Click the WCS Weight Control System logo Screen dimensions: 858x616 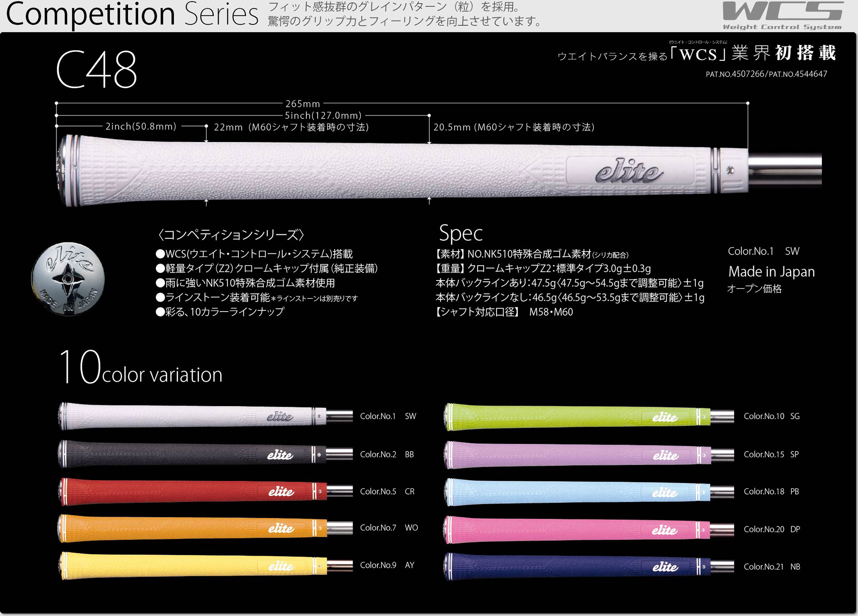point(783,15)
